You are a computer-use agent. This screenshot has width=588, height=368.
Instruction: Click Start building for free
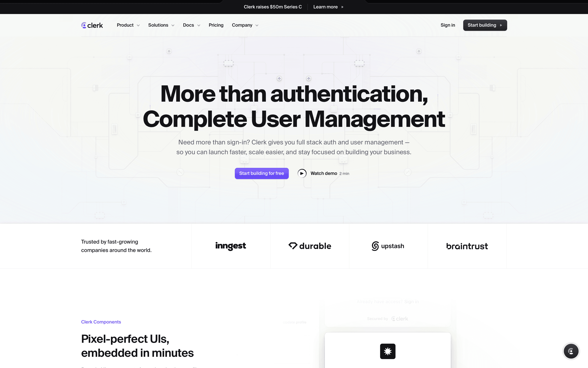coord(262,173)
